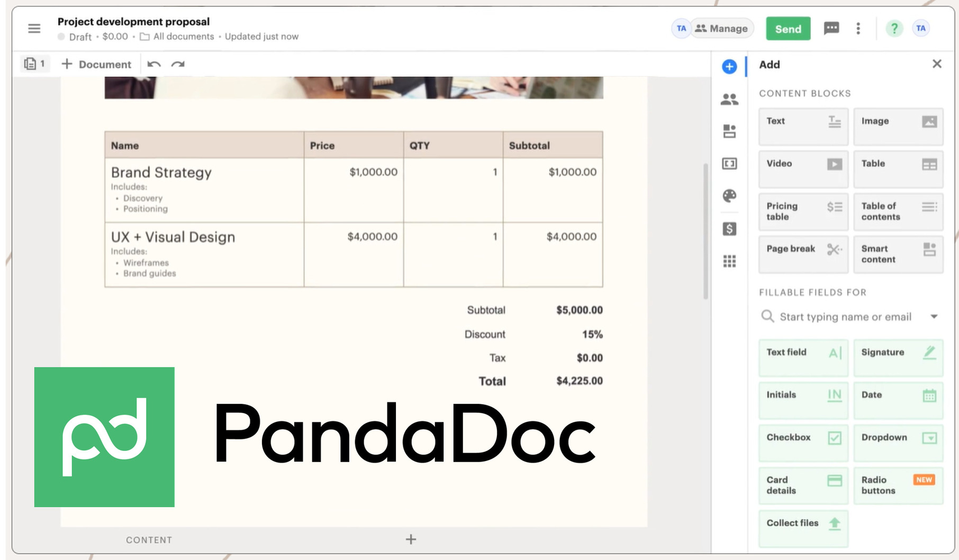Open the TA user profile avatar
The image size is (959, 560).
[921, 29]
